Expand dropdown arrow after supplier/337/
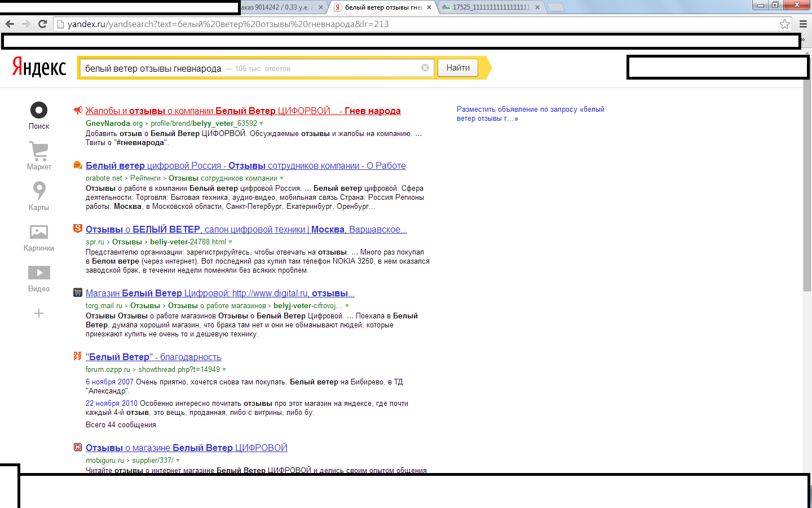Image resolution: width=812 pixels, height=508 pixels. pos(178,461)
